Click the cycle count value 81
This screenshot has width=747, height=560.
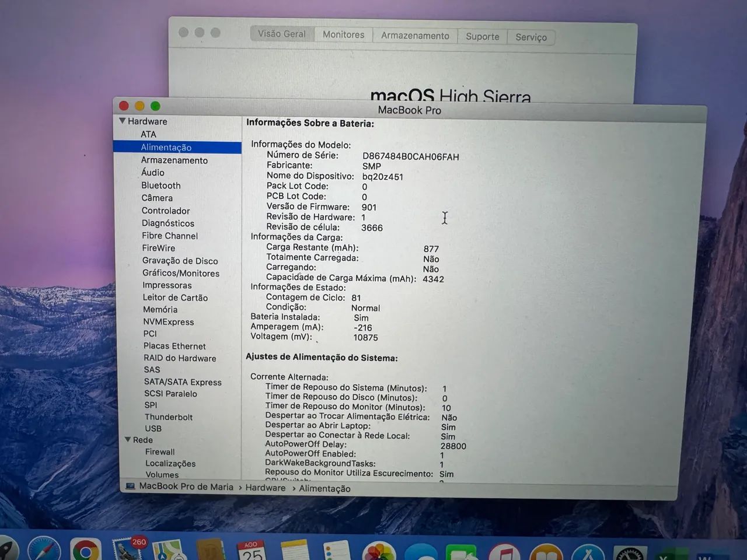point(356,297)
